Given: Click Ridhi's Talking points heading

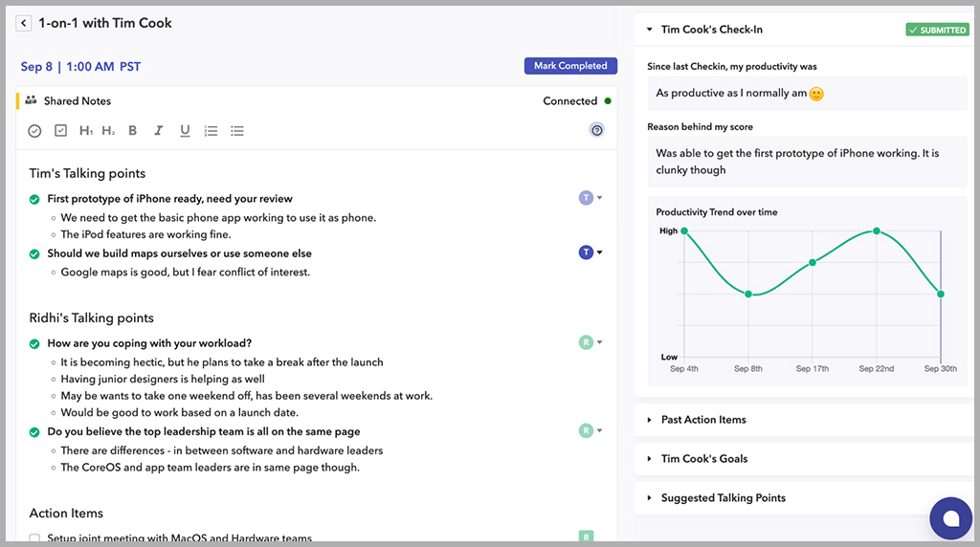Looking at the screenshot, I should 91,317.
